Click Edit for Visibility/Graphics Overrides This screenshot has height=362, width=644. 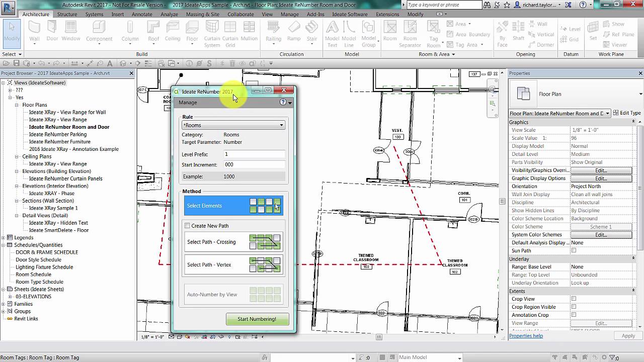coord(601,170)
